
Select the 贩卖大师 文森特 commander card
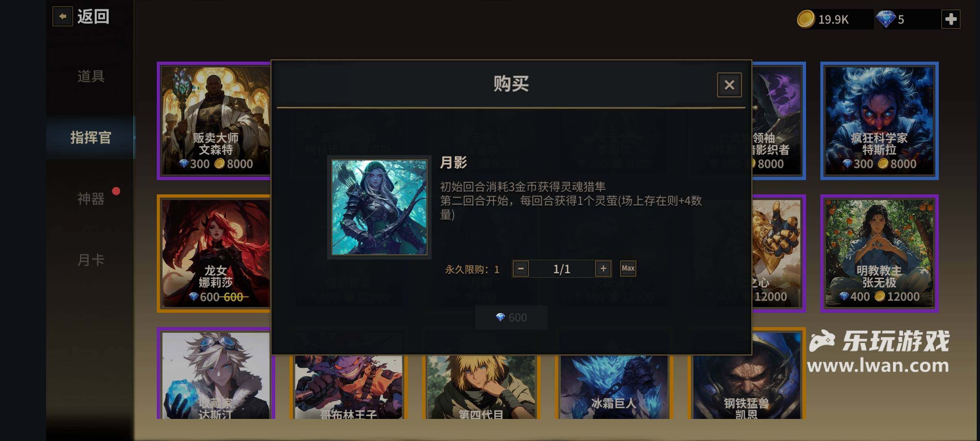point(215,121)
